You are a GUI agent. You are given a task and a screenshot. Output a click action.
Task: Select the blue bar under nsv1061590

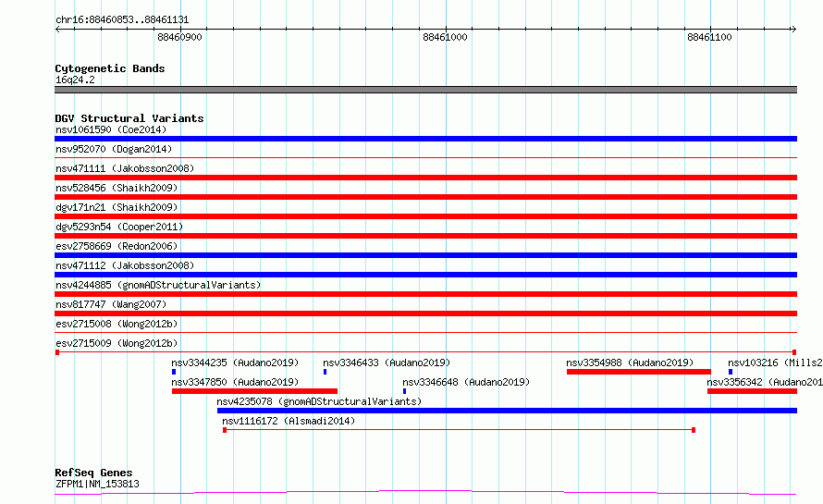425,139
